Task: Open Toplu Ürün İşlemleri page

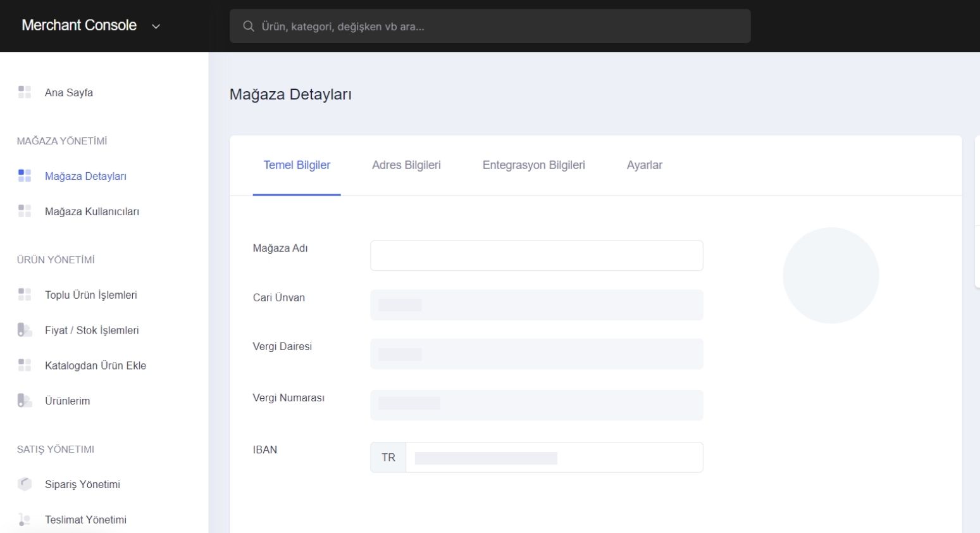Action: pyautogui.click(x=91, y=295)
